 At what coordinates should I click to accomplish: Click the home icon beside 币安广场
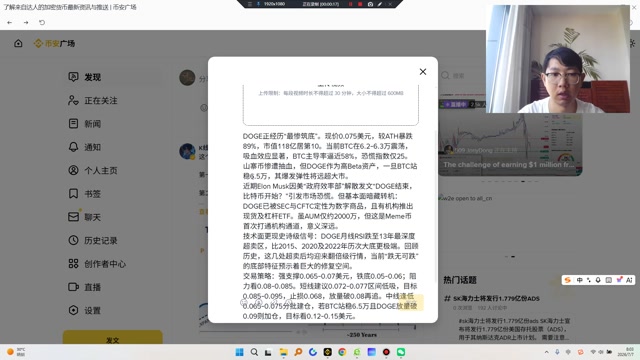18,43
